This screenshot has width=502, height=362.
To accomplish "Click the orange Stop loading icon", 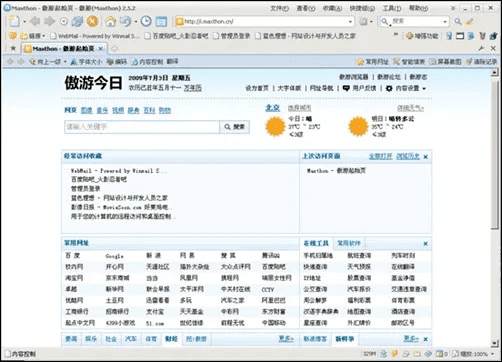I will [x=92, y=22].
